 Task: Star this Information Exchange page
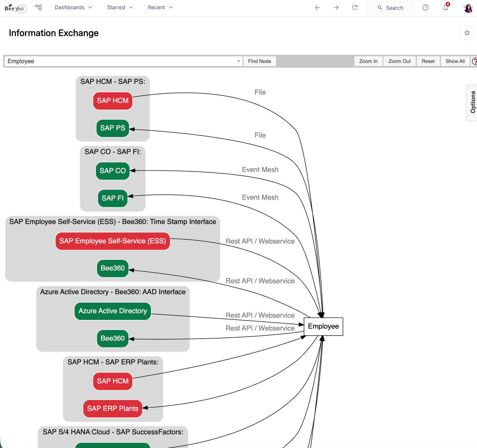(467, 33)
